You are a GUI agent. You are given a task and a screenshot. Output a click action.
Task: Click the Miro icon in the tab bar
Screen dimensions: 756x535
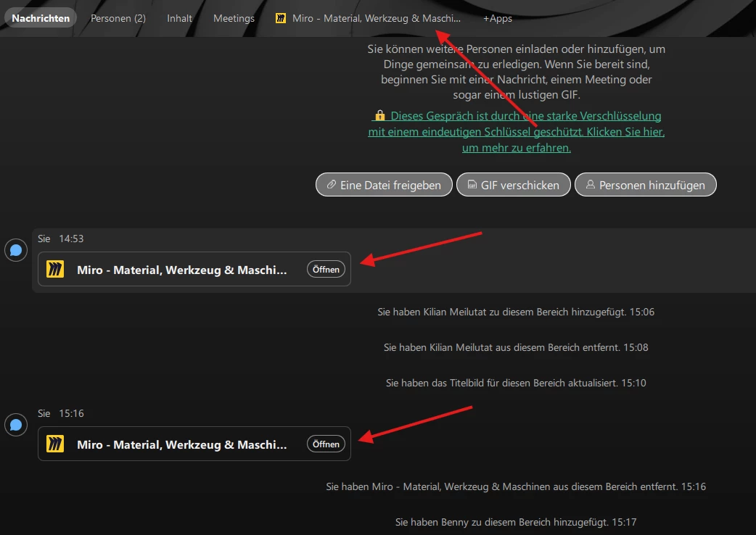pyautogui.click(x=281, y=18)
